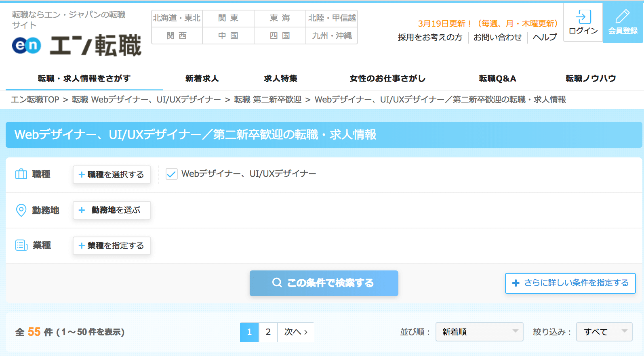The height and width of the screenshot is (356, 644).
Task: Click the 全 55 件 result count text
Action: pyautogui.click(x=70, y=332)
